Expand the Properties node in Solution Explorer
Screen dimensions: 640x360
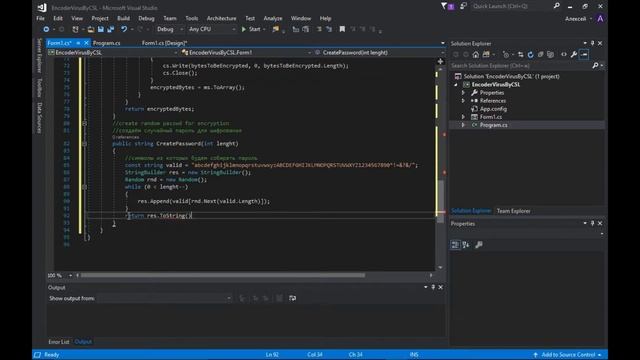(463, 93)
